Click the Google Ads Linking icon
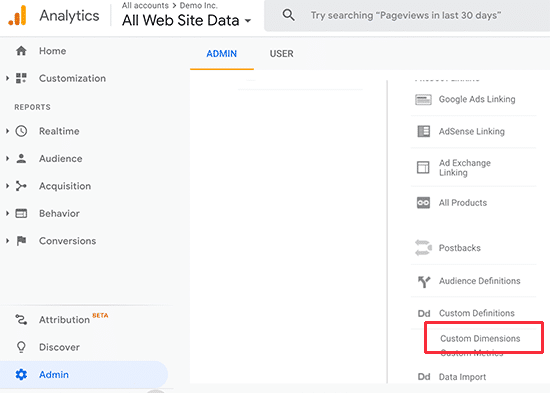The height and width of the screenshot is (393, 550). pyautogui.click(x=423, y=100)
